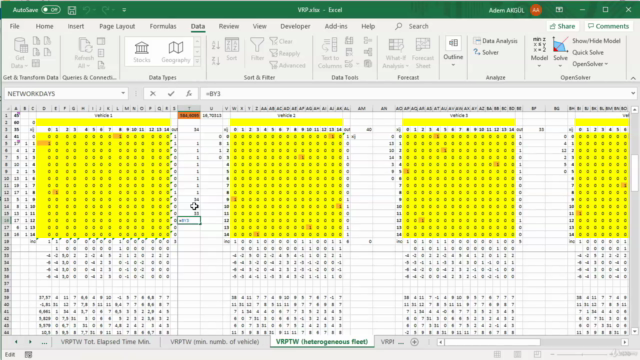640x360 pixels.
Task: Choose the Stocks data type
Action: [x=142, y=52]
